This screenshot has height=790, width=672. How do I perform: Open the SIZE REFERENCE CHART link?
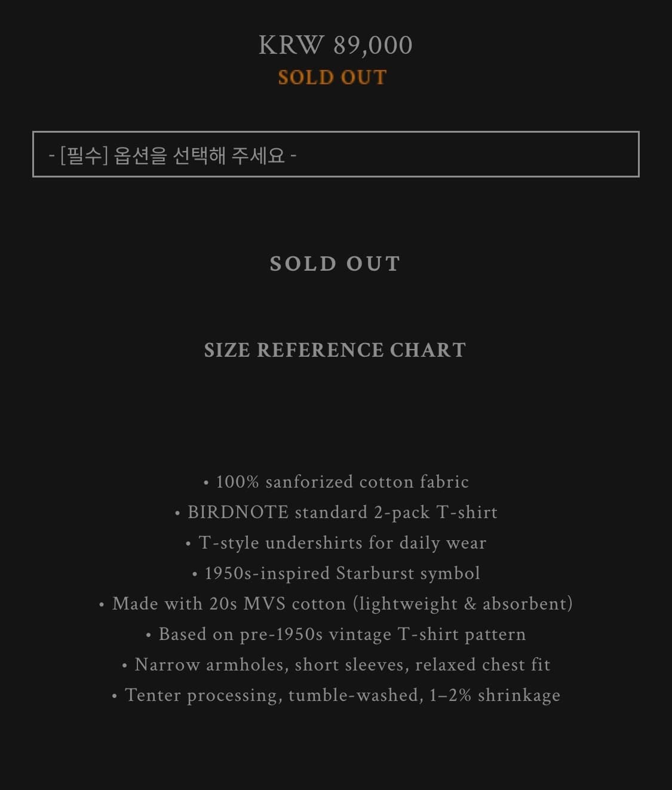tap(335, 350)
